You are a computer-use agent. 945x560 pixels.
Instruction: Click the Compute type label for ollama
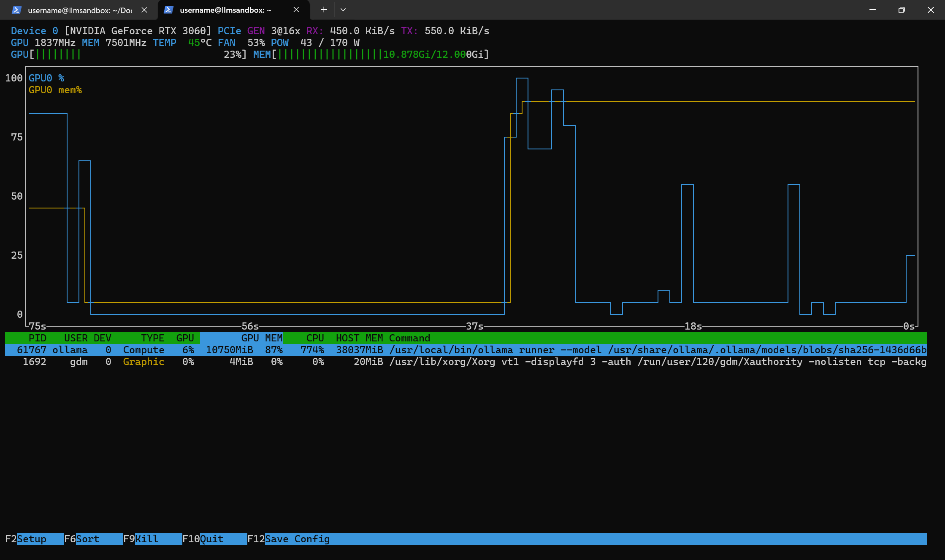coord(144,350)
